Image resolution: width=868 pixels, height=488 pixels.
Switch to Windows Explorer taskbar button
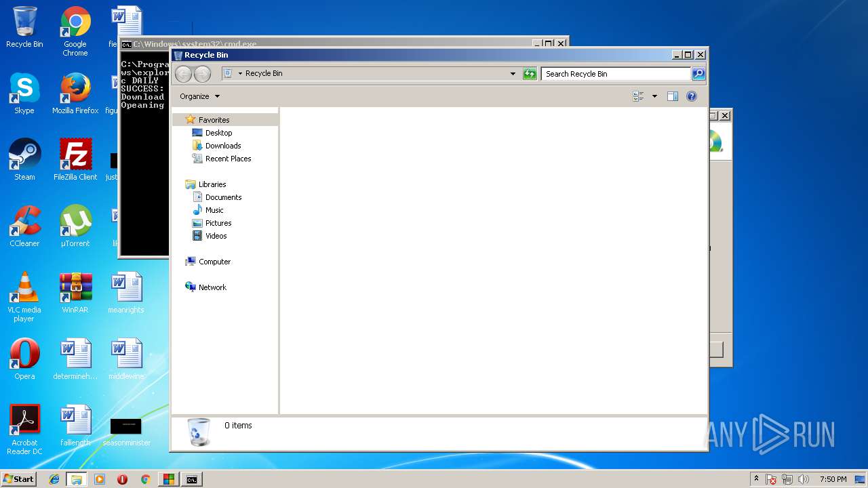tap(77, 479)
